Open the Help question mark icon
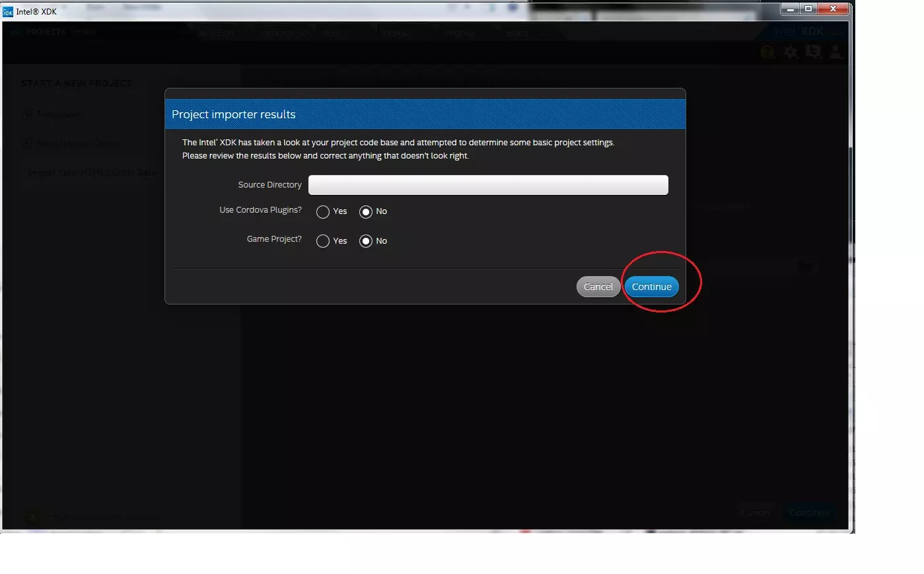The height and width of the screenshot is (574, 924). point(767,52)
